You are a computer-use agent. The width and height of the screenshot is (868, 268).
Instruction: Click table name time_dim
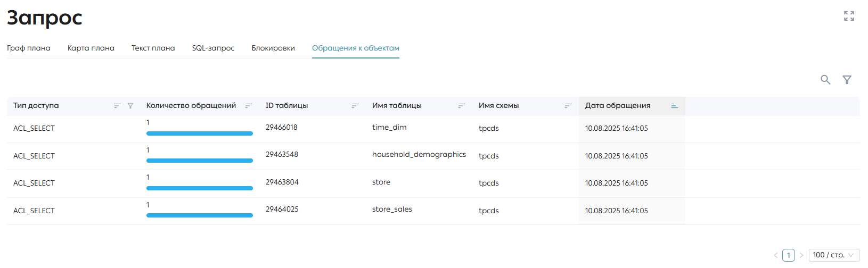tap(389, 127)
